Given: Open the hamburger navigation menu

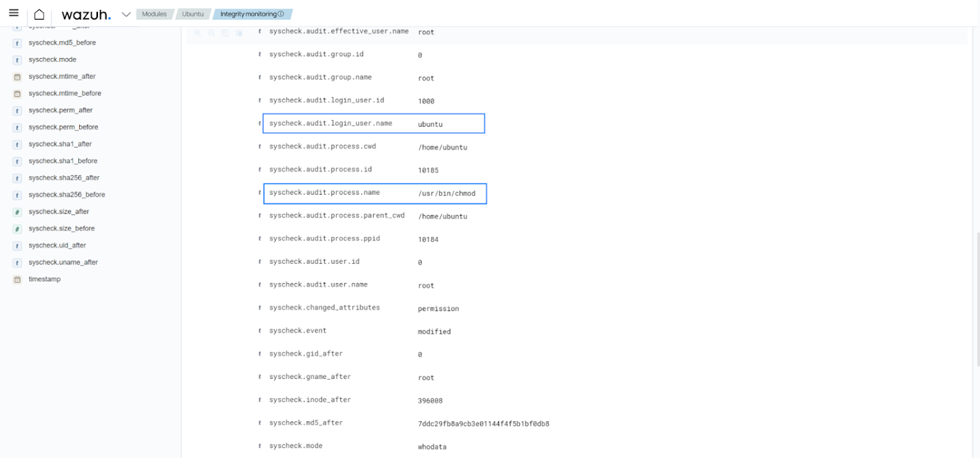Looking at the screenshot, I should [x=14, y=13].
